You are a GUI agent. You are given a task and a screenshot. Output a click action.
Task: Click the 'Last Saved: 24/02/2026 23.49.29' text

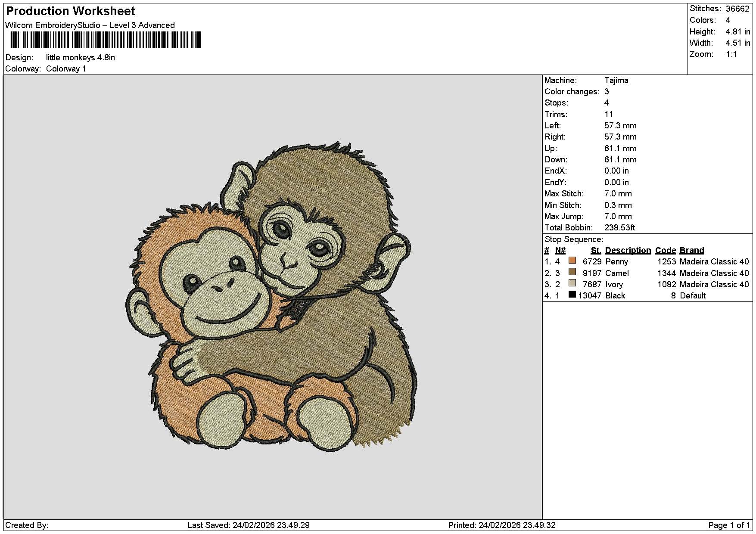[x=249, y=525]
